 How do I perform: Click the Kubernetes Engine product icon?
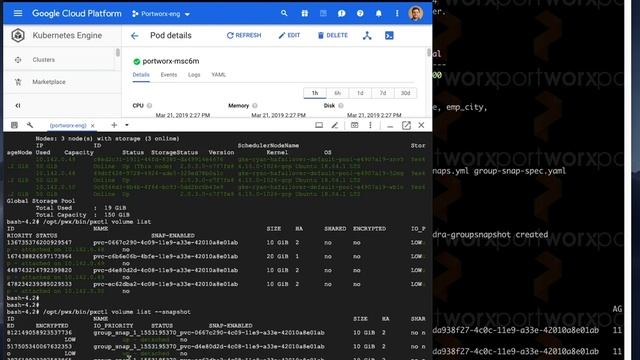point(18,36)
